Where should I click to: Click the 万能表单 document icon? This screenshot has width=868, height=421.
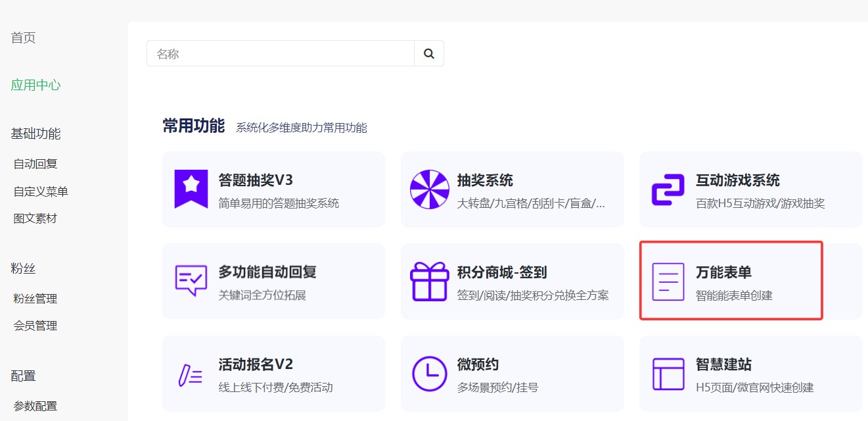[668, 282]
